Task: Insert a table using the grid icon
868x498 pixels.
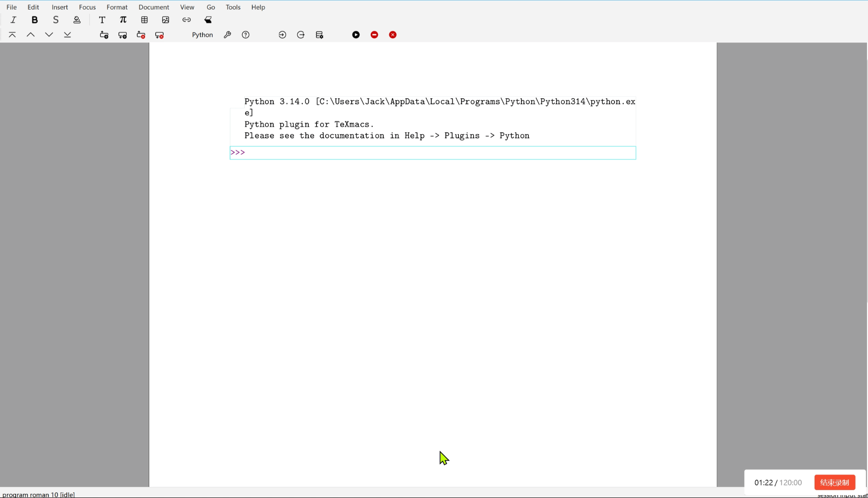Action: [x=145, y=20]
